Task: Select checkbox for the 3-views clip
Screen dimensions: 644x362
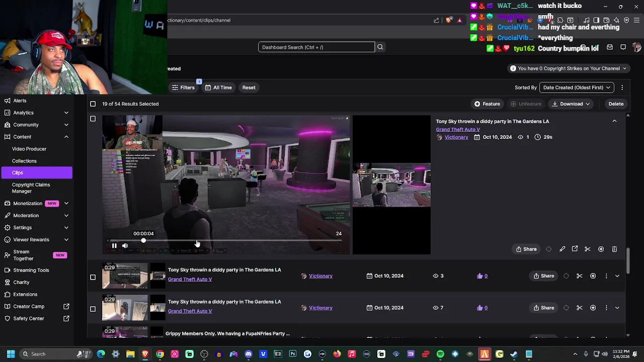Action: (x=93, y=277)
